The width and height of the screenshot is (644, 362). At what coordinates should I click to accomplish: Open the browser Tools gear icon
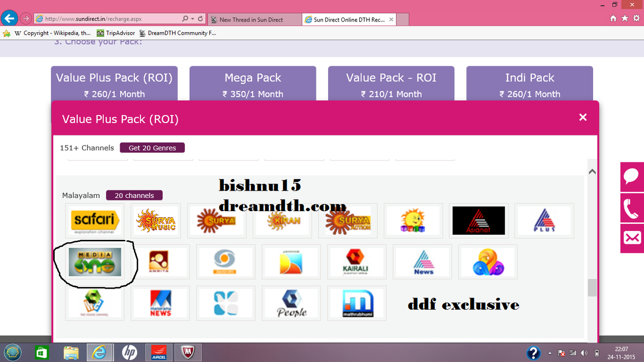click(636, 19)
